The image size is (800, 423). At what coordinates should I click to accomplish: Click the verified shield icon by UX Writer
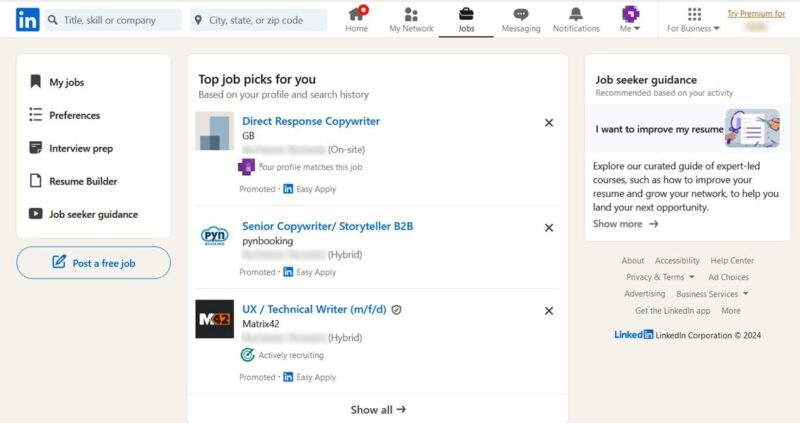[x=396, y=310]
